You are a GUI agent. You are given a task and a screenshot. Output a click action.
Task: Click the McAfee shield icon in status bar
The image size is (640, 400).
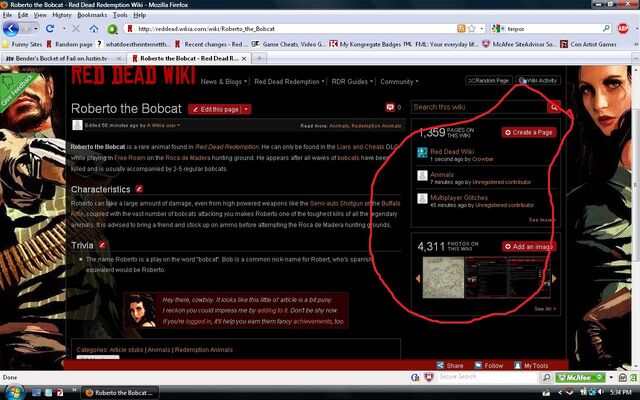point(429,377)
